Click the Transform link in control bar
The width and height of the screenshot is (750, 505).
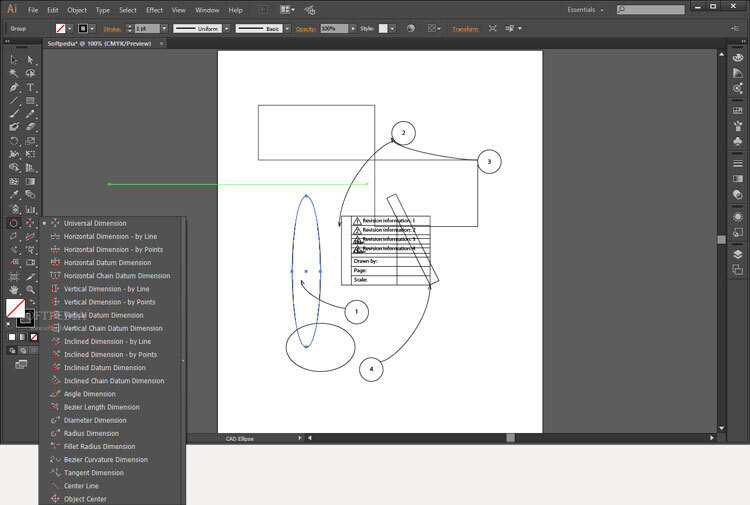(x=465, y=29)
